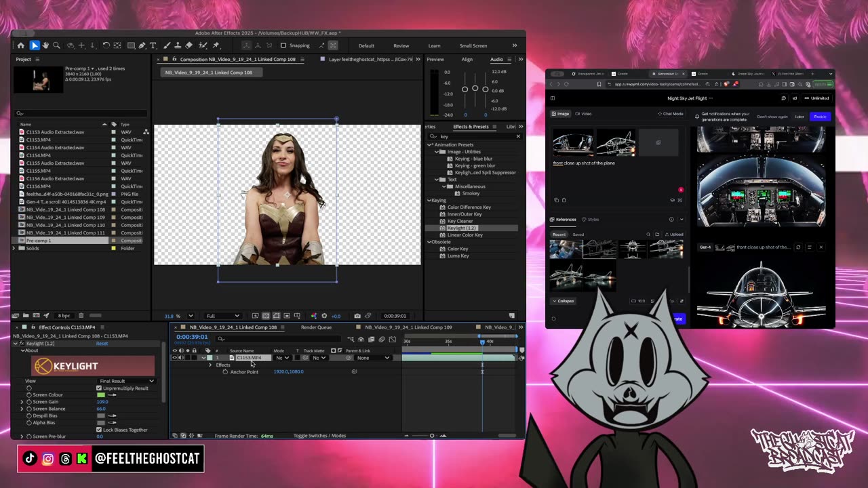Toggle transparency grid button below viewer
The height and width of the screenshot is (488, 868).
click(266, 316)
